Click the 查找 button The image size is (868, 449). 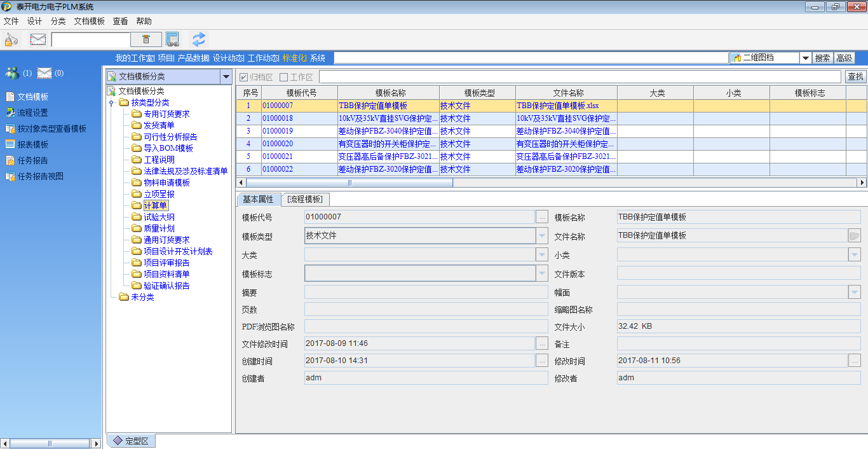[855, 77]
